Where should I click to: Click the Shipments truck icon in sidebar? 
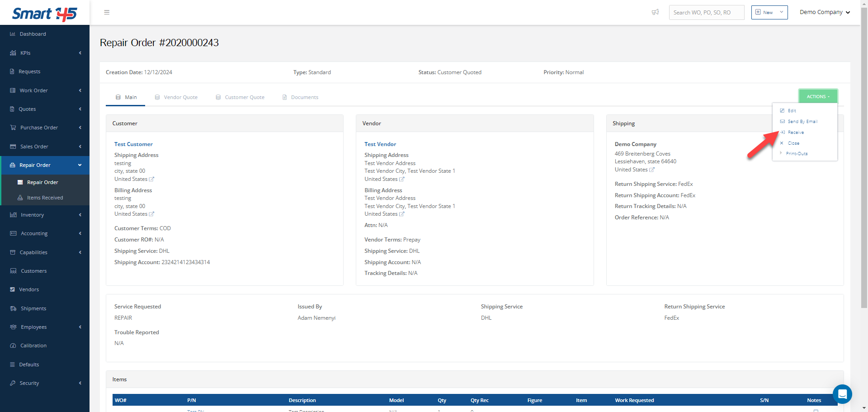pyautogui.click(x=13, y=308)
